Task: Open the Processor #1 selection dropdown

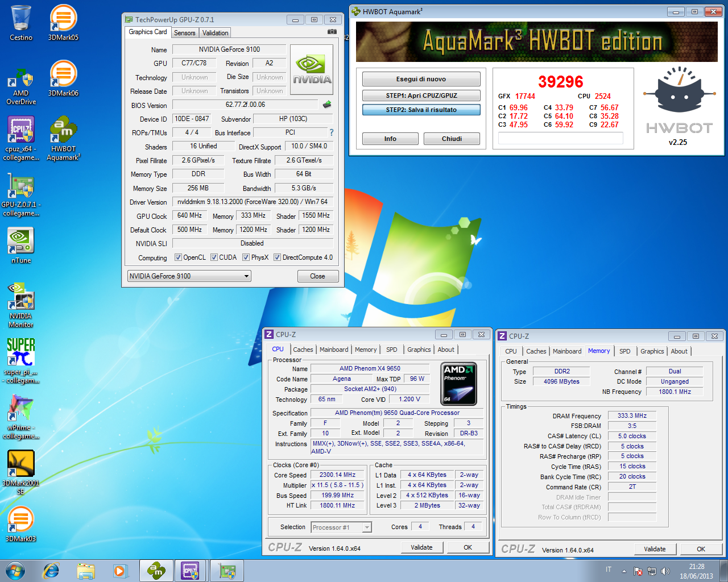Action: pyautogui.click(x=341, y=527)
